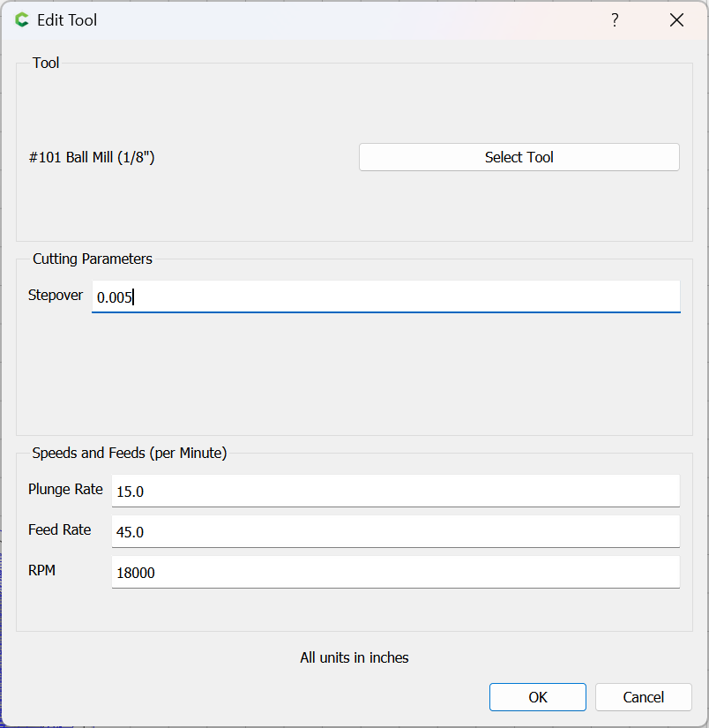Click the #101 Ball Mill tool name text

92,158
